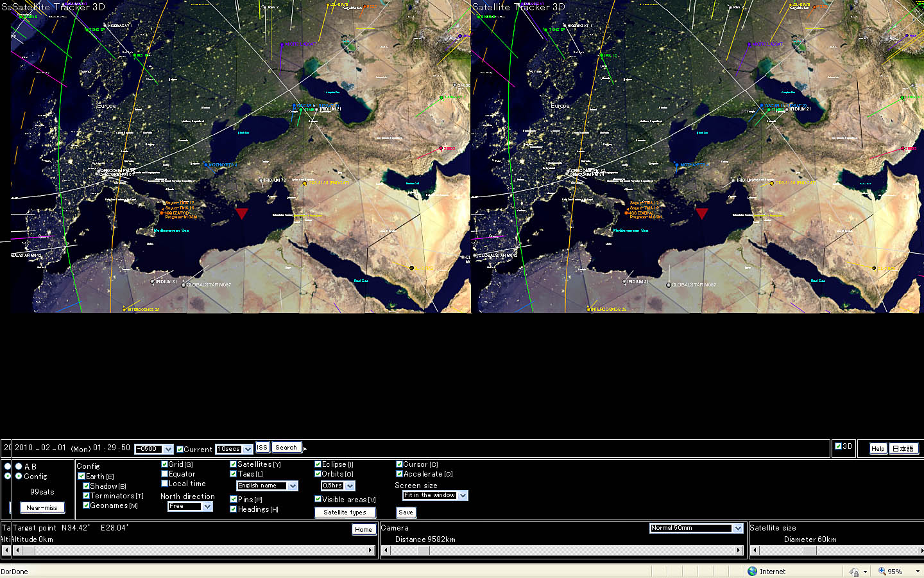Screen dimensions: 924x578
Task: Select MOZHAYETS satellite marker in right view
Action: (x=676, y=165)
